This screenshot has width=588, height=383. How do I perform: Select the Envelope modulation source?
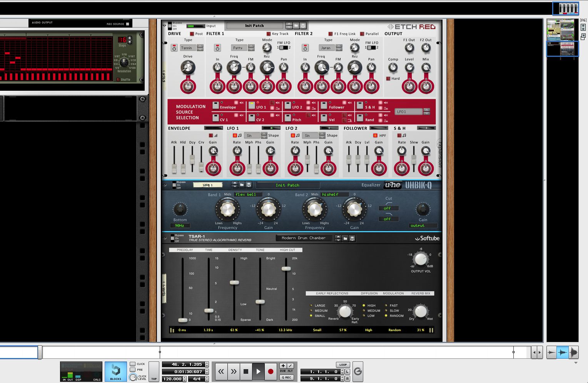216,105
